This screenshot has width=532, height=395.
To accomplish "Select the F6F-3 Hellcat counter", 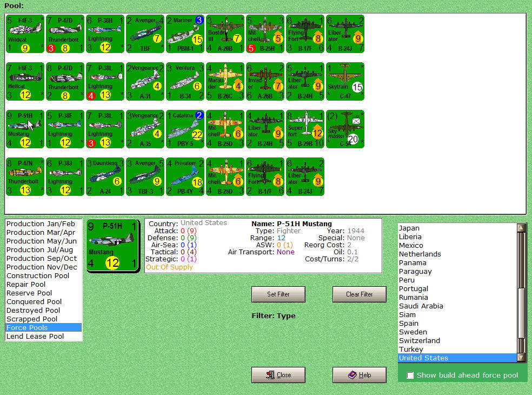I will pos(25,82).
